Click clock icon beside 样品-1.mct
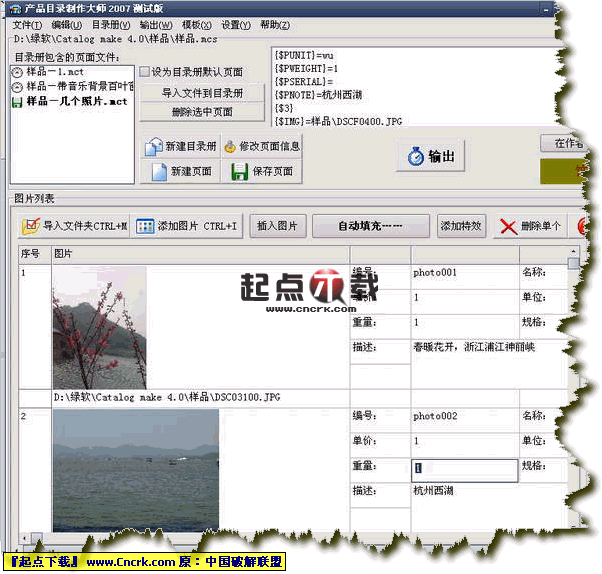 coord(17,72)
